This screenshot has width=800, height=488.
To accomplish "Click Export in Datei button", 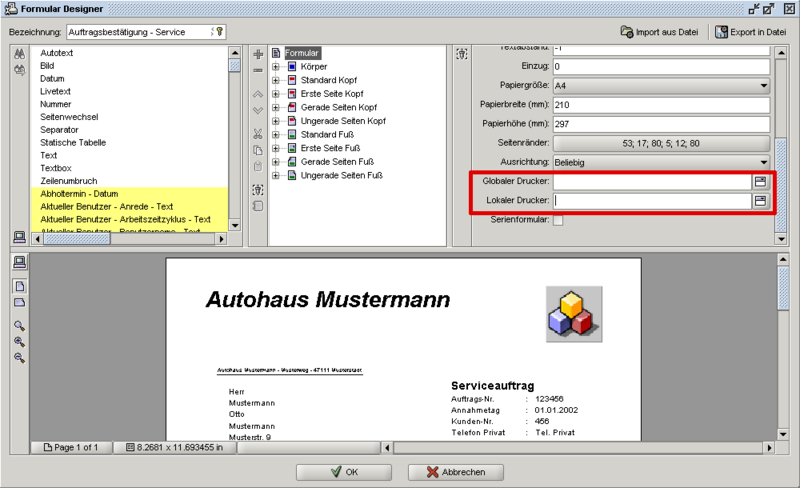I will pyautogui.click(x=750, y=32).
